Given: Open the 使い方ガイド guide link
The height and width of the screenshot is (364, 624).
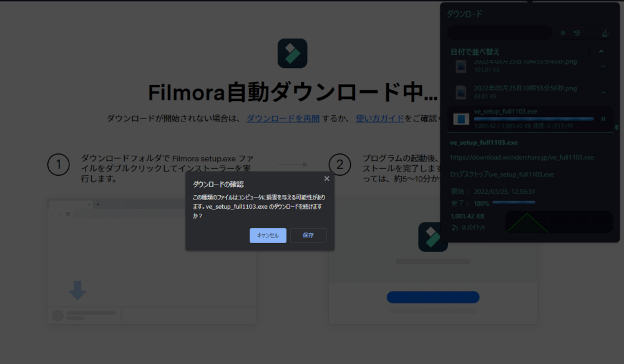Looking at the screenshot, I should pyautogui.click(x=379, y=118).
